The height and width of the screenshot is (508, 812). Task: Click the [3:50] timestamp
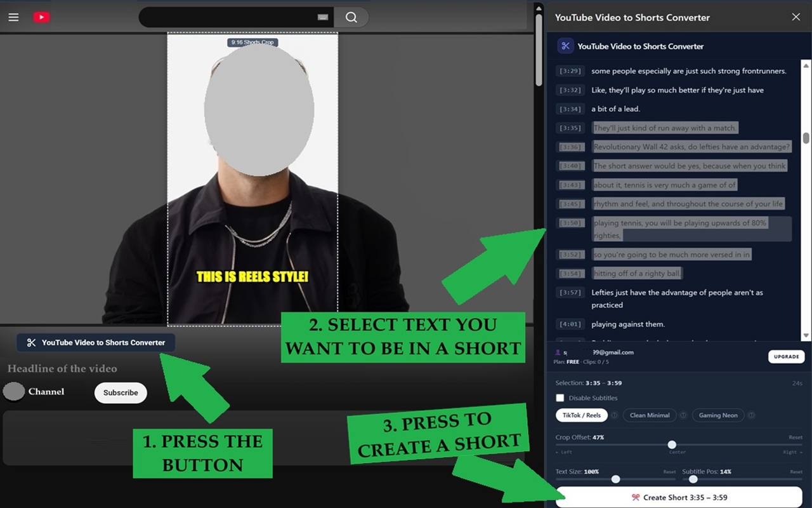coord(569,223)
